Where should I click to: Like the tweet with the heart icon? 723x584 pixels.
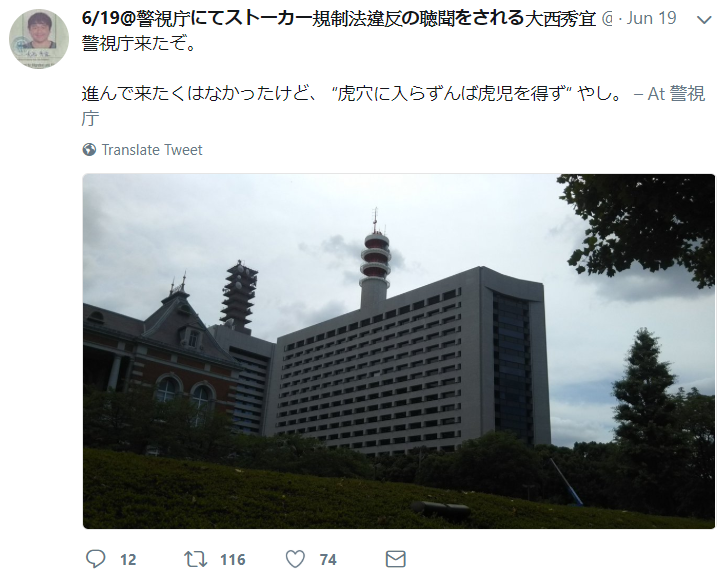(295, 559)
